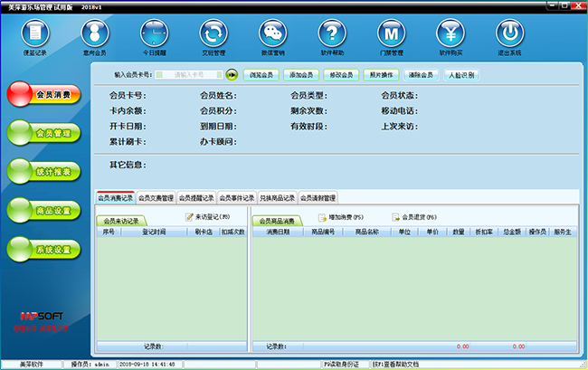Open the 兑换商品记录 tab
588x370 pixels.
(x=277, y=197)
